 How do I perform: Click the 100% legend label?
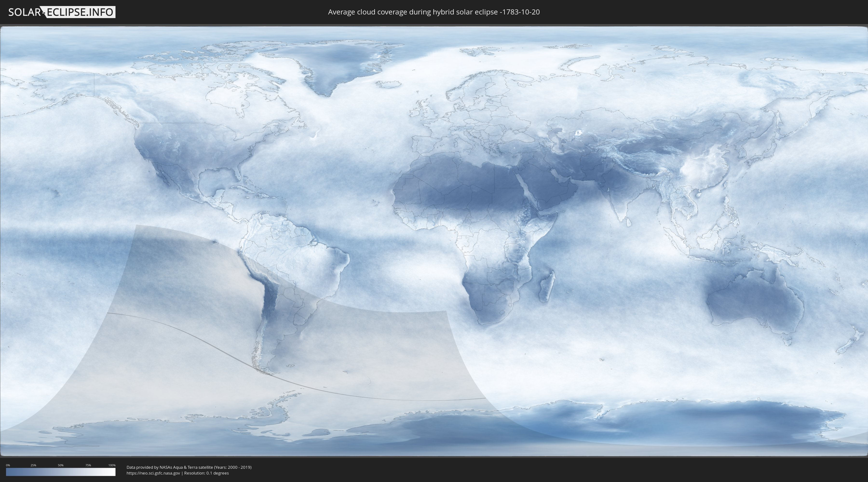[x=112, y=465]
